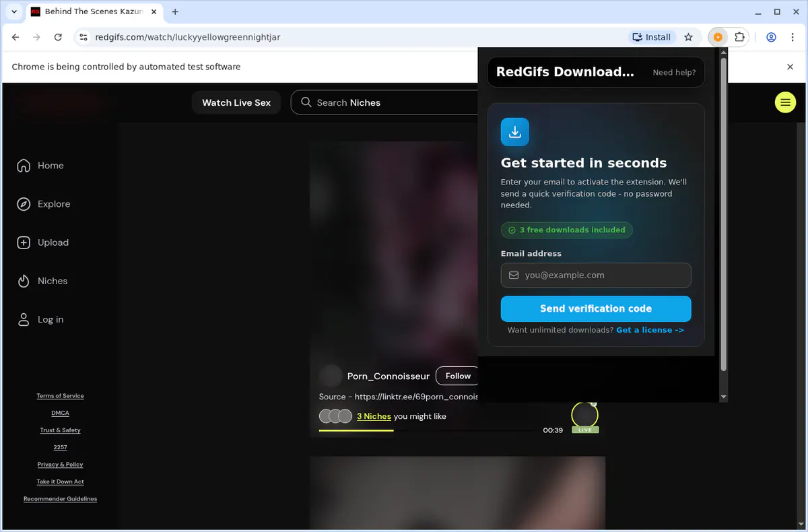This screenshot has height=532, width=808.
Task: Click the second video thumbnail below
Action: (457, 493)
